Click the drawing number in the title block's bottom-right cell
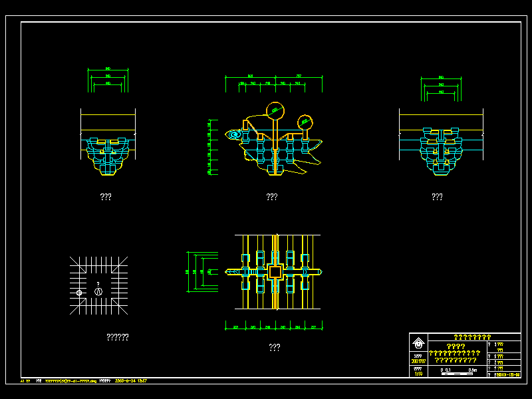Image resolution: width=532 pixels, height=399 pixels. pyautogui.click(x=507, y=374)
